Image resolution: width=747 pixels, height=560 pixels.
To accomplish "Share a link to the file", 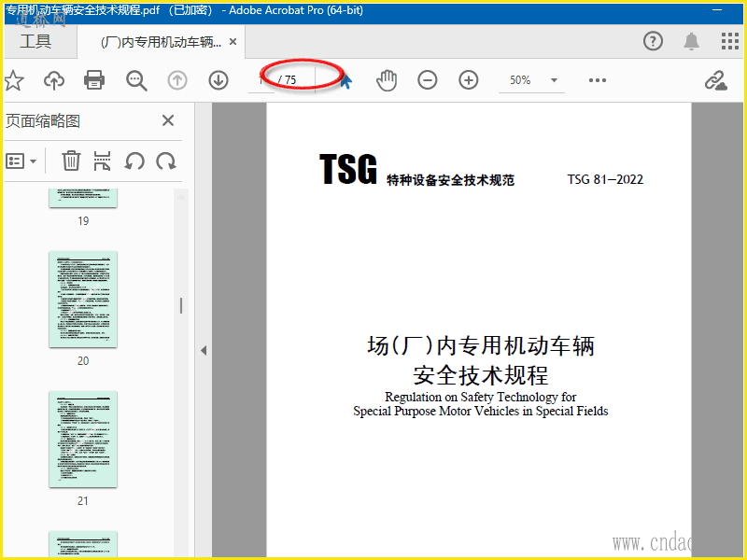I will click(x=715, y=80).
